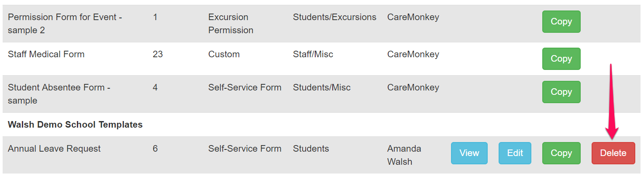
Task: Click the count 23 for Staff Medical Form
Action: click(x=158, y=54)
